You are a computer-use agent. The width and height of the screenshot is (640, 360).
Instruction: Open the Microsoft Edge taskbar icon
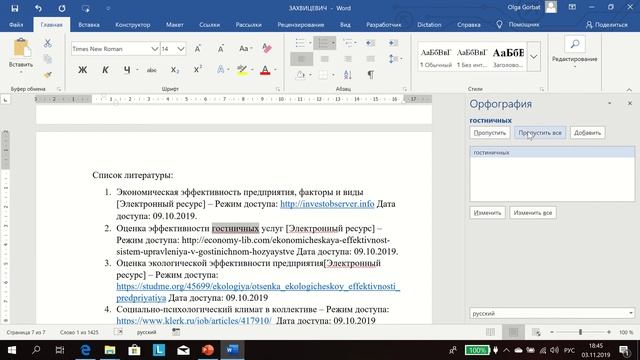click(85, 350)
